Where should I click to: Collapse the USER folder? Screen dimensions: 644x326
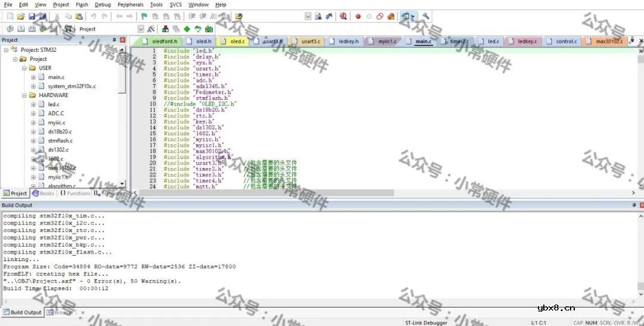[24, 68]
